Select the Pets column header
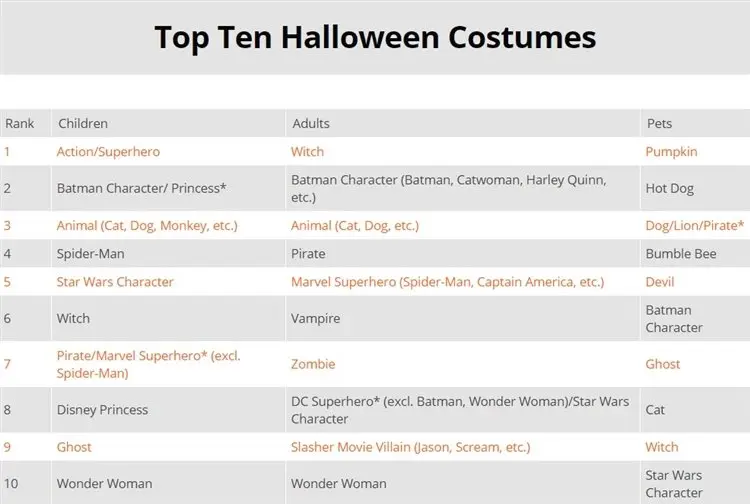Viewport: 750px width, 504px height. [659, 123]
